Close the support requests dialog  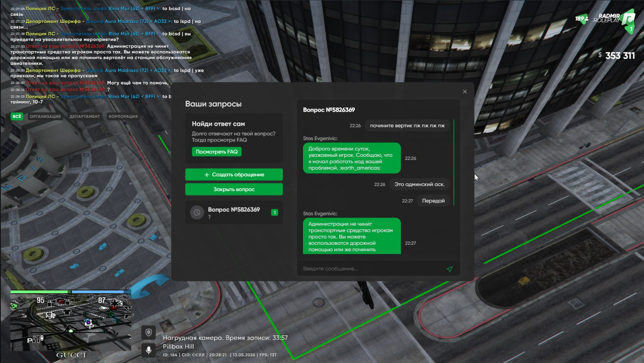[465, 92]
